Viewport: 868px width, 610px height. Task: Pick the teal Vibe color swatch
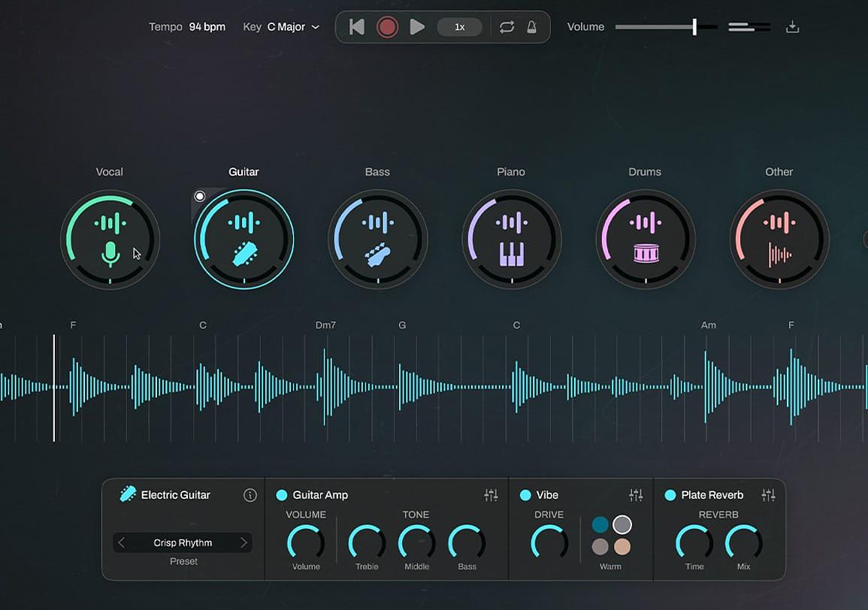click(x=600, y=524)
